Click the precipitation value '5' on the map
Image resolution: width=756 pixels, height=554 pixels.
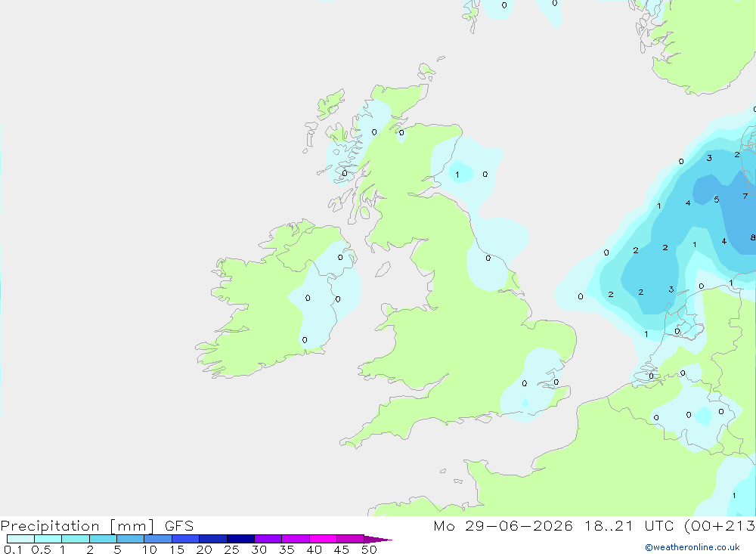717,199
